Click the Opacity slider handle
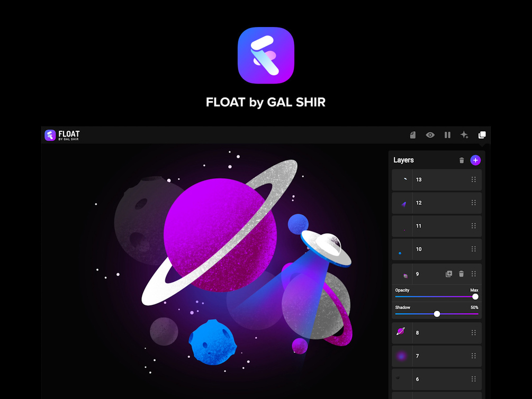Screen dimensions: 532x399 475,296
